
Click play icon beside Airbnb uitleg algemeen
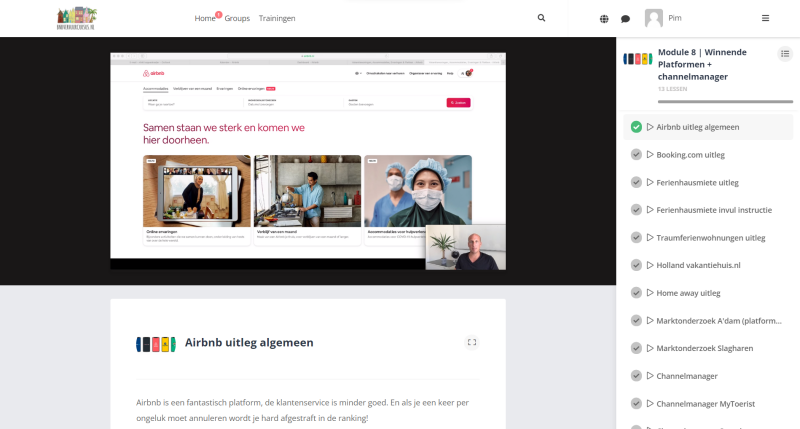tap(650, 127)
